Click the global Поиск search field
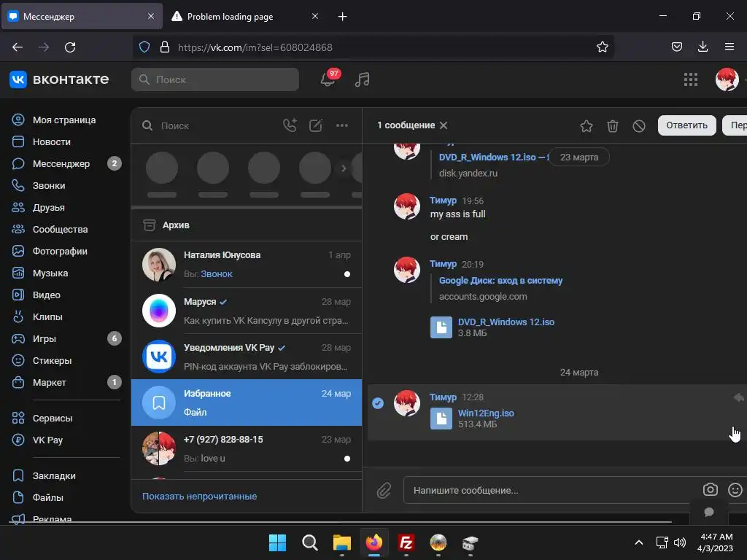 pyautogui.click(x=215, y=79)
